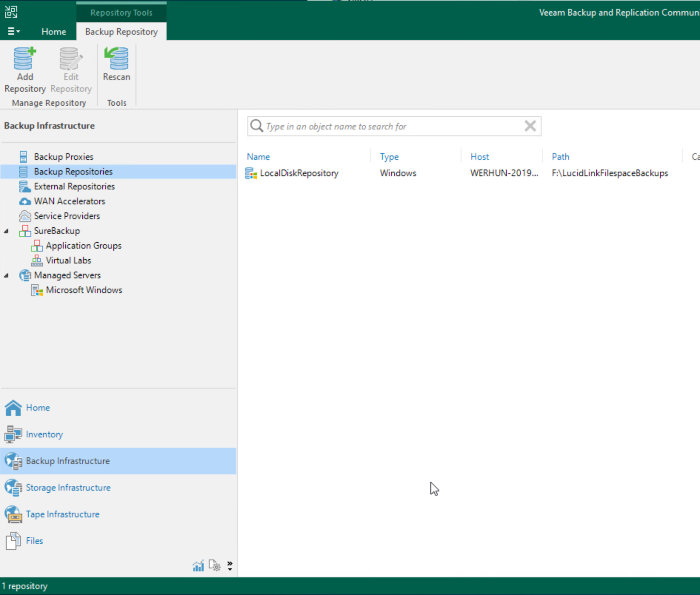Click the Edit Repository icon

(71, 59)
